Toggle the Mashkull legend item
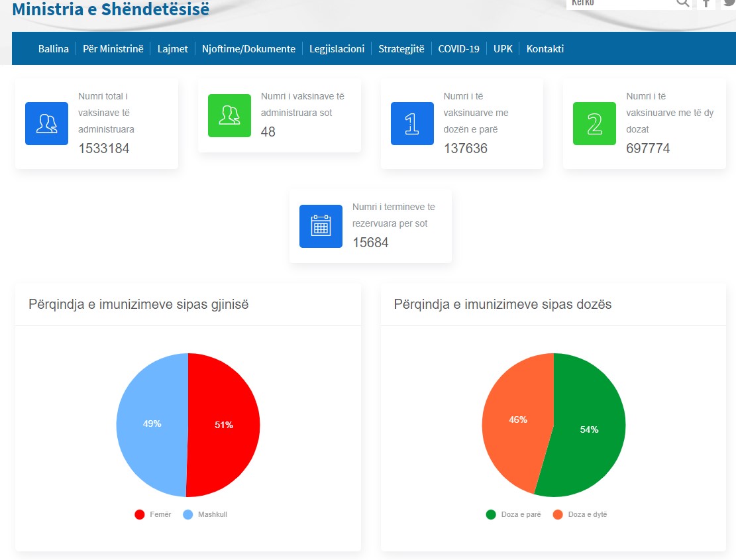The width and height of the screenshot is (736, 560). 205,514
